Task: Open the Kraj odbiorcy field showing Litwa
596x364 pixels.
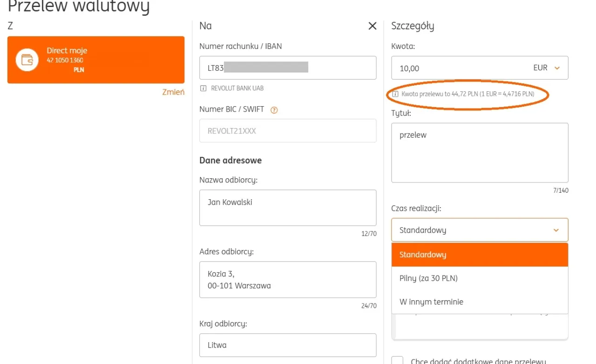Action: [x=288, y=345]
